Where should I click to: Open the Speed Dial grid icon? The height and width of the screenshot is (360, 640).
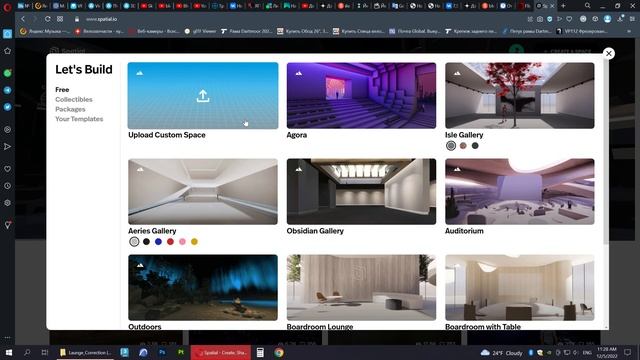60,19
